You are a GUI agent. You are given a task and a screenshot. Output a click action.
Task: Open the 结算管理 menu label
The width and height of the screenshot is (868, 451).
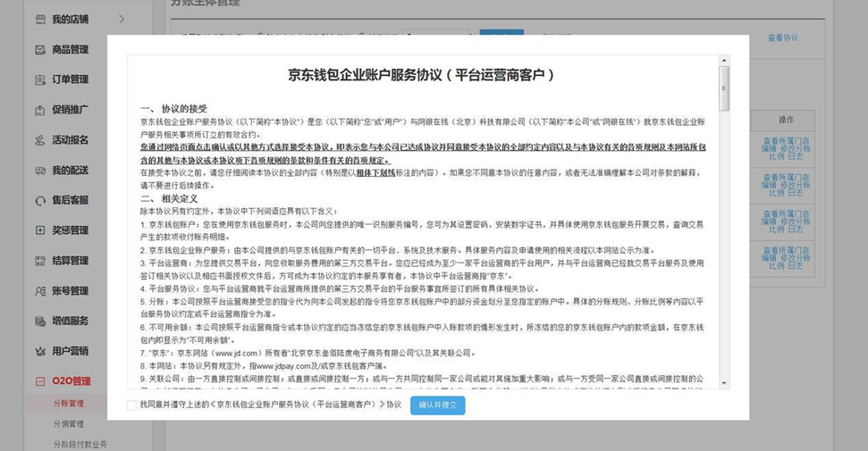71,261
